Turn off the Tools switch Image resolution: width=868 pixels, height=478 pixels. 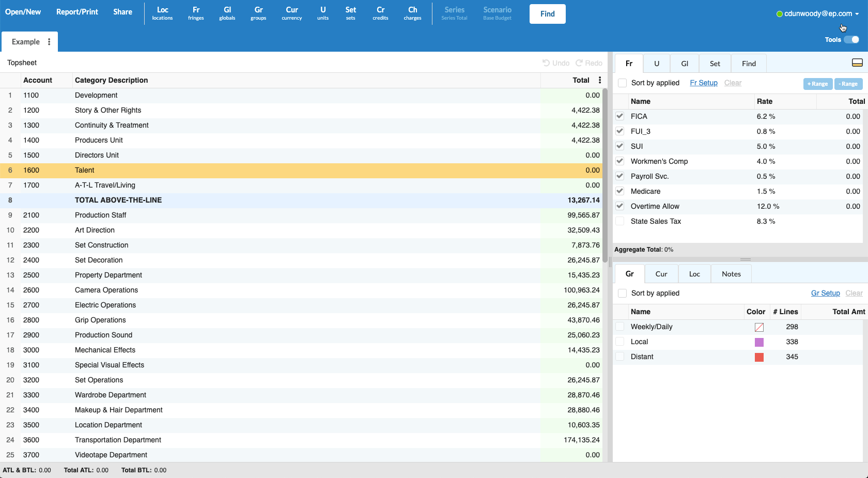pos(851,40)
